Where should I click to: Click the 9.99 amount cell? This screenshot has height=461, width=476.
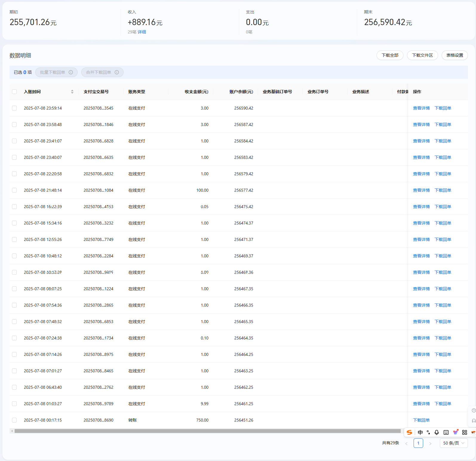click(205, 404)
